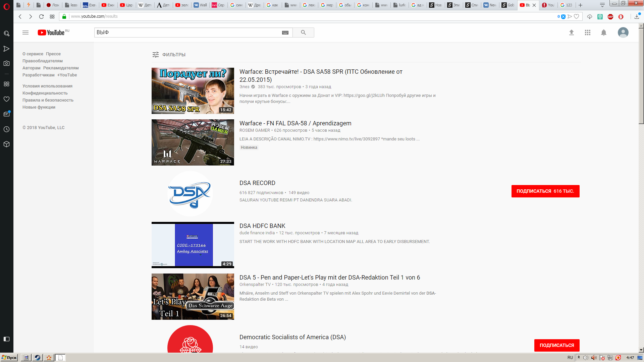The image size is (644, 362).
Task: Click the green lightbulb extension icon
Action: click(x=600, y=16)
